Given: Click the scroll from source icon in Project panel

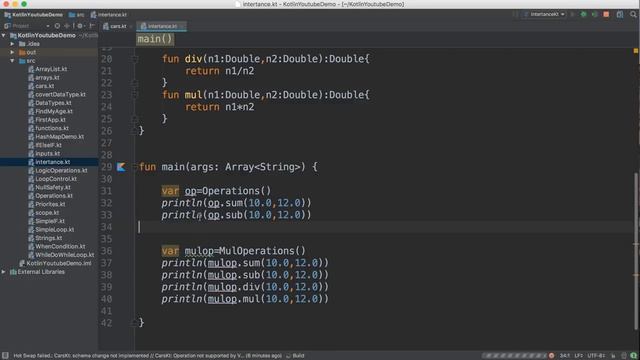Looking at the screenshot, I should tap(57, 26).
